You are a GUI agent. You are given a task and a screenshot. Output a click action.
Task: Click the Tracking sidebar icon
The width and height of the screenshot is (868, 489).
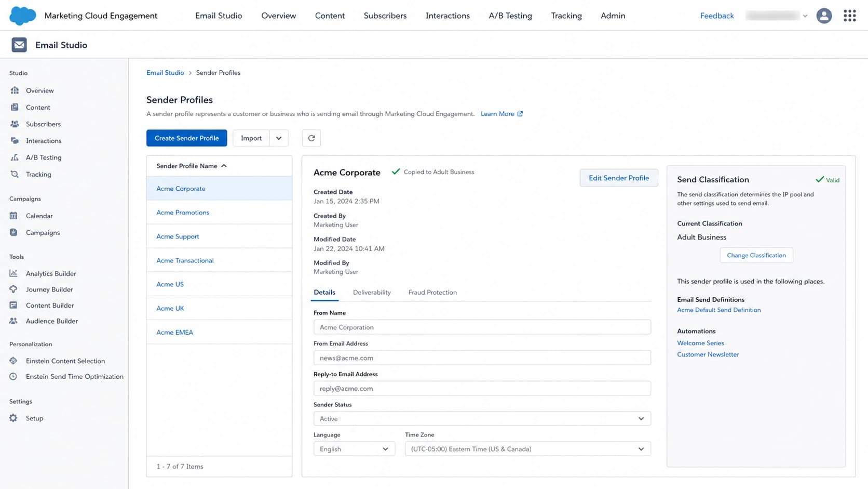[x=15, y=174]
